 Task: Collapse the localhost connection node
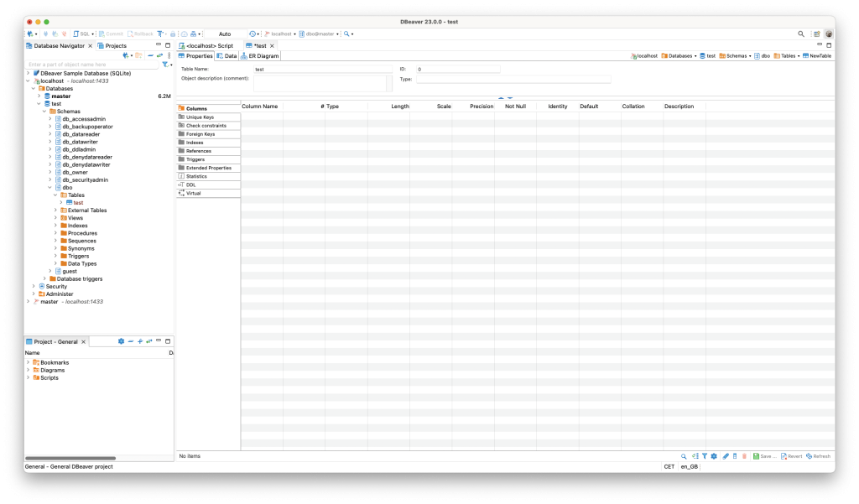pos(28,81)
